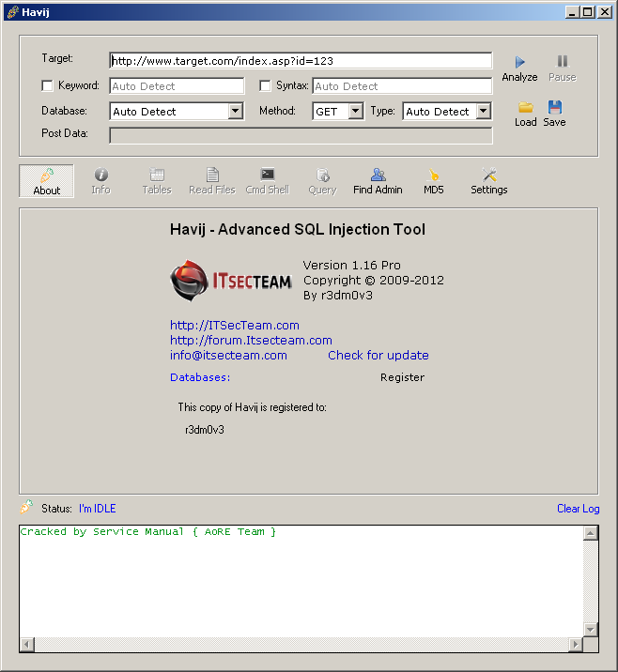Viewport: 618px width, 672px height.
Task: Maximize the Havij window
Action: (x=588, y=12)
